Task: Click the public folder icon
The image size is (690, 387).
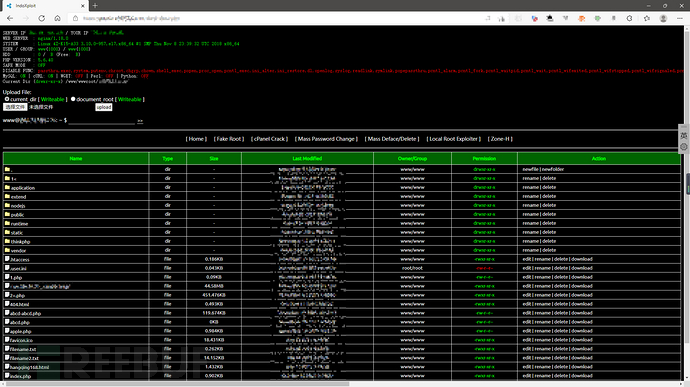Action: pos(7,214)
